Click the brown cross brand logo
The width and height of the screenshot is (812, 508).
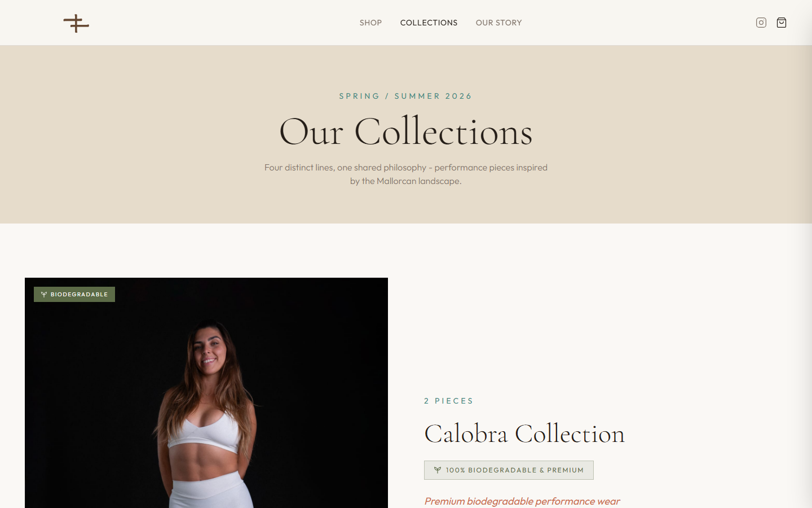point(76,23)
